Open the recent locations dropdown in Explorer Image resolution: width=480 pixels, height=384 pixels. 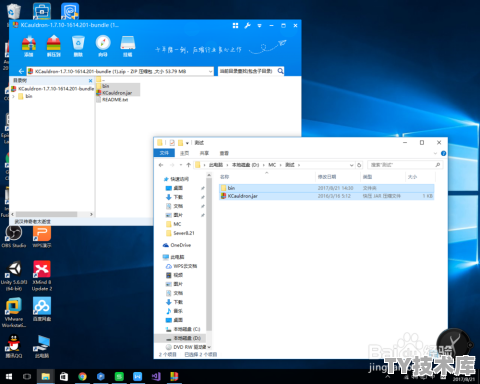[x=181, y=165]
